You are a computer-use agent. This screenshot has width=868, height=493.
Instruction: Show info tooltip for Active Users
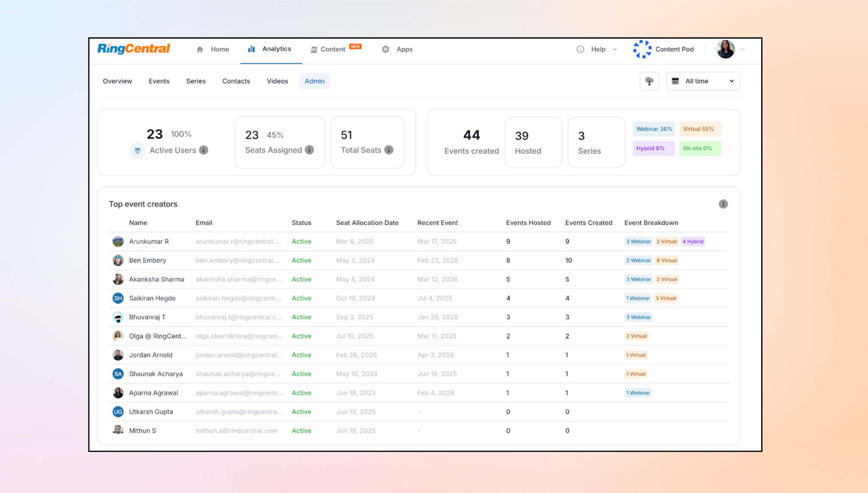click(x=204, y=150)
